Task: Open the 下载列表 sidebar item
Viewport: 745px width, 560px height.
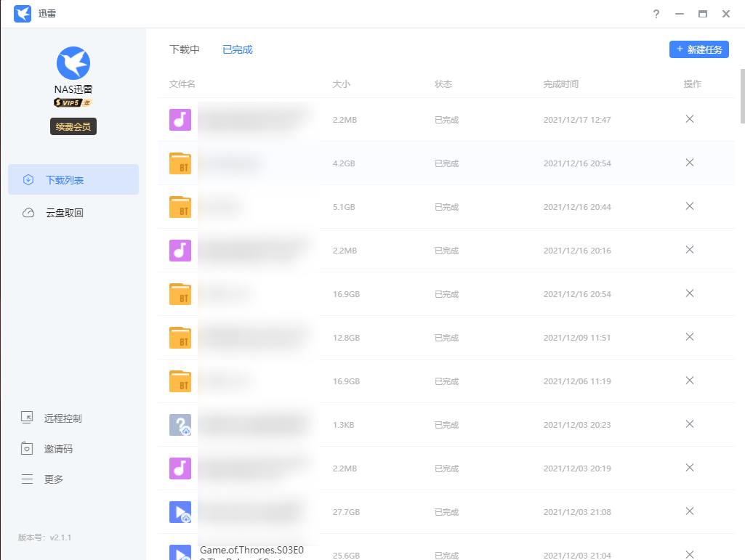Action: click(73, 179)
